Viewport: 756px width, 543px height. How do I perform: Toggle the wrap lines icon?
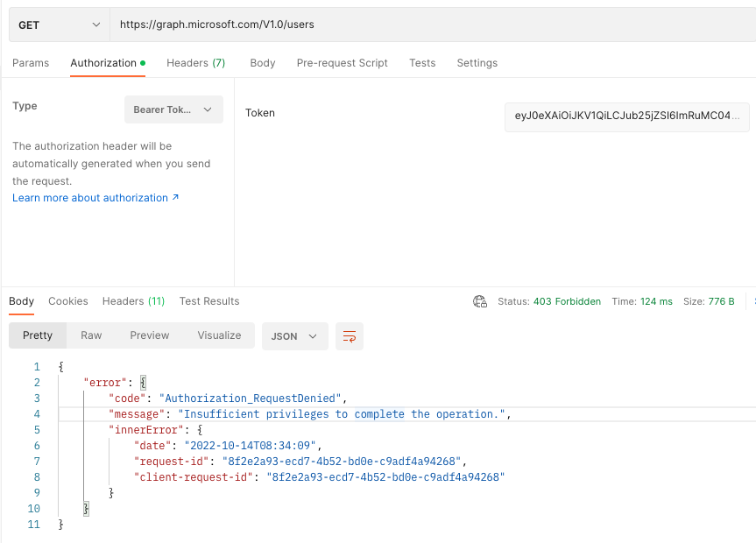point(350,336)
